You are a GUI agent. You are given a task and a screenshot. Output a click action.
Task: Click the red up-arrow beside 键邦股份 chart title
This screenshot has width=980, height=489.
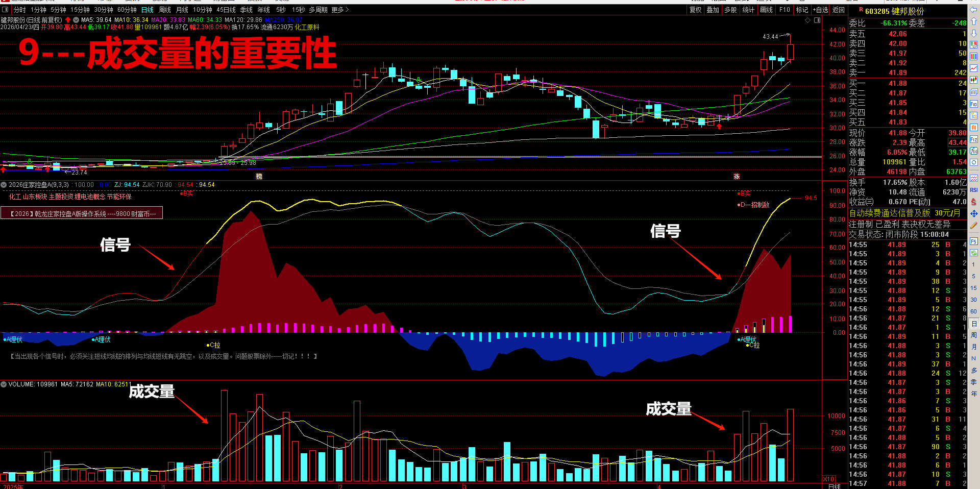(68, 20)
